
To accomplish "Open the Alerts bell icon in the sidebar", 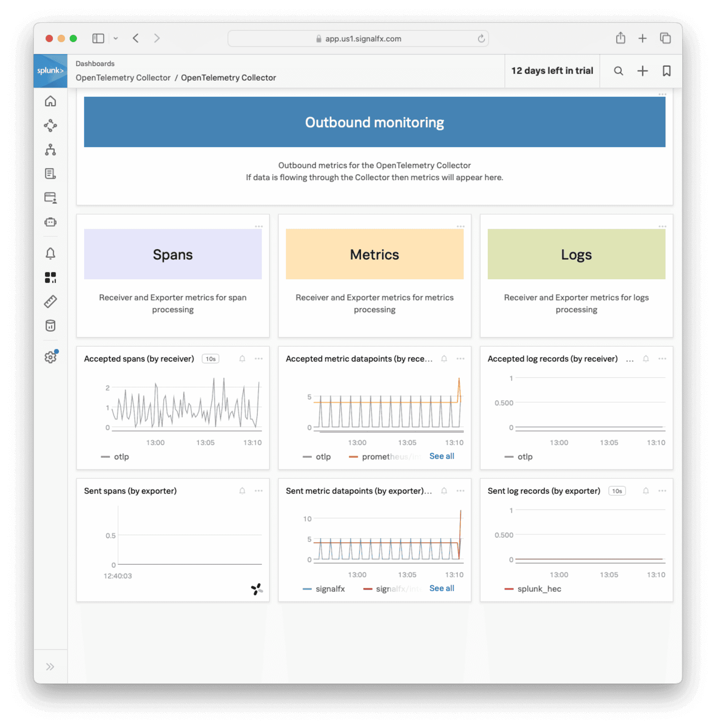I will coord(50,254).
